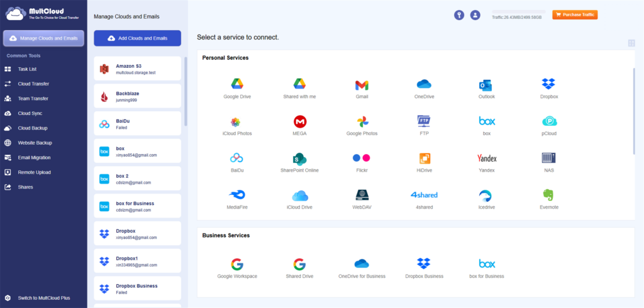This screenshot has width=644, height=308.
Task: Add a WebDAV connection
Action: [362, 199]
